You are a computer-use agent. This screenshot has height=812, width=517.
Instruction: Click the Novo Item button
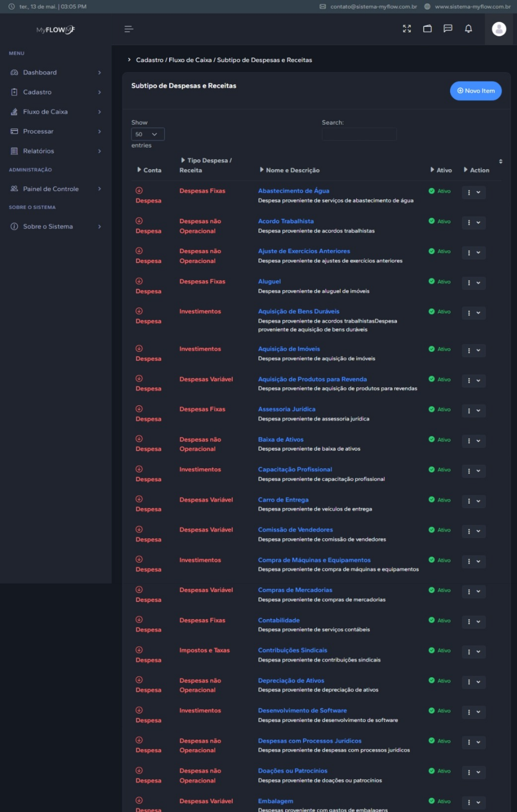pos(475,91)
